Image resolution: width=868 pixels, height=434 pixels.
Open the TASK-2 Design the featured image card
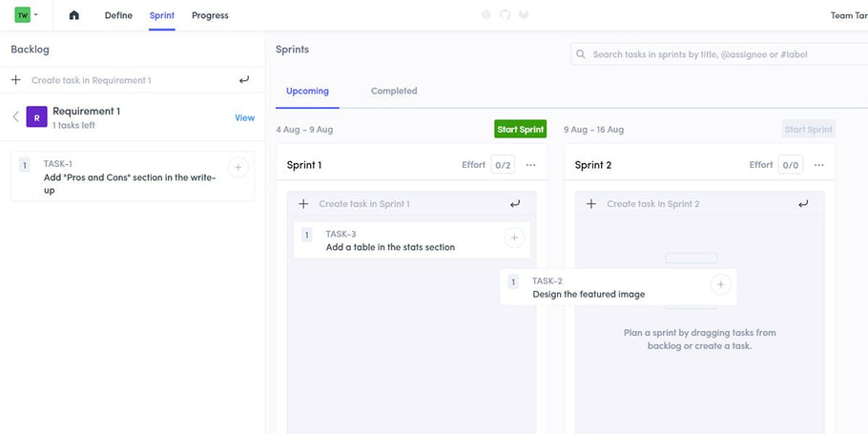pyautogui.click(x=618, y=287)
